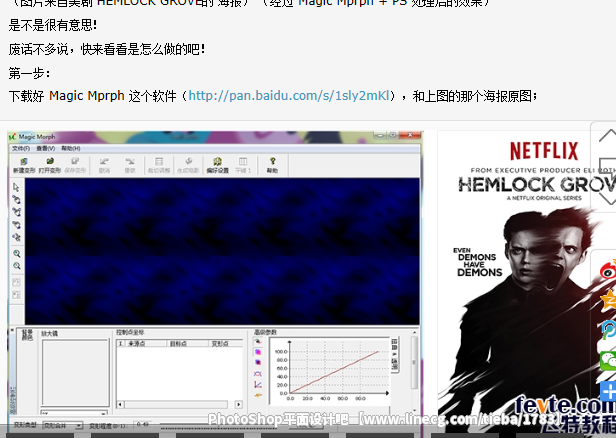Select the third tool in the left toolbox

(x=16, y=212)
